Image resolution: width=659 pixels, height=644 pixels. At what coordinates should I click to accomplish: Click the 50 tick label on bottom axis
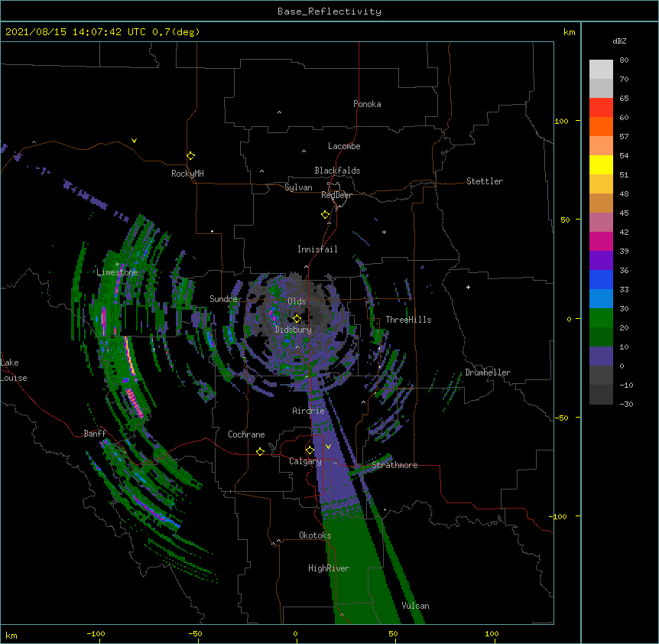(393, 633)
